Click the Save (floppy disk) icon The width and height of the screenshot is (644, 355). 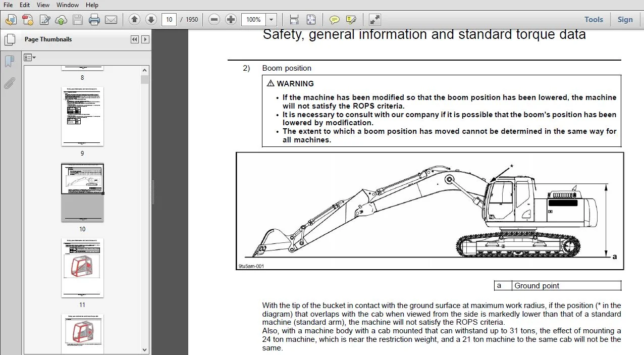pos(77,20)
